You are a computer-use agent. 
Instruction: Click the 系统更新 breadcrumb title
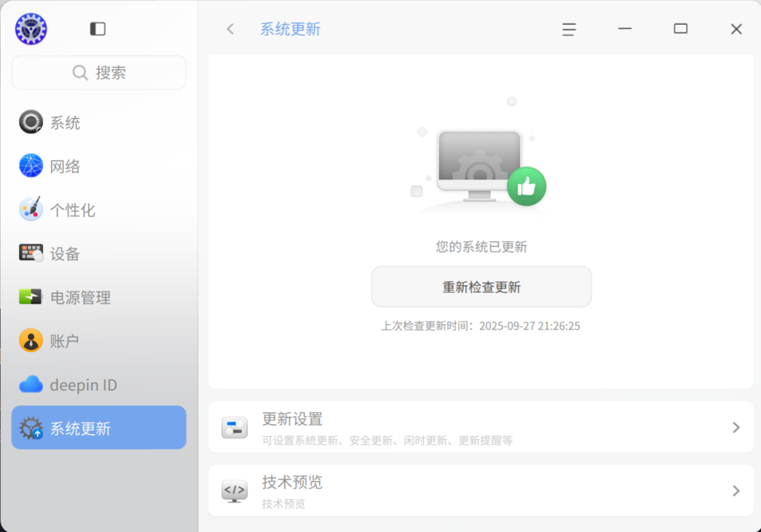tap(291, 29)
